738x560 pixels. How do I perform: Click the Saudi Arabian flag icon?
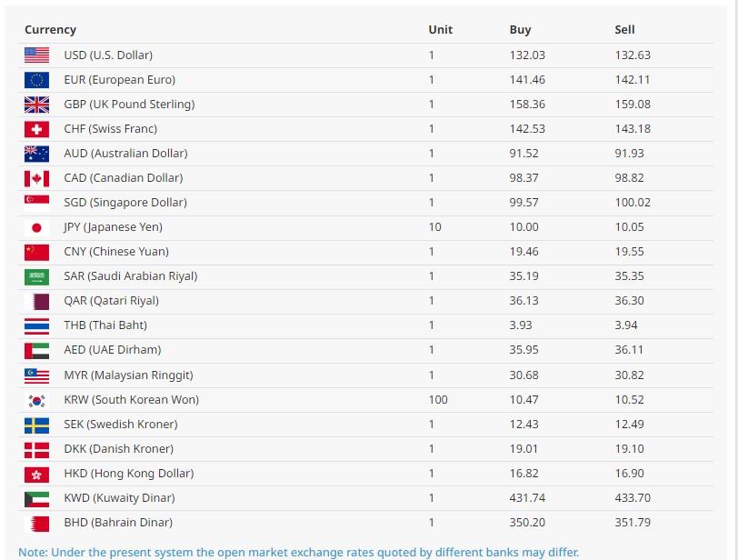point(36,276)
